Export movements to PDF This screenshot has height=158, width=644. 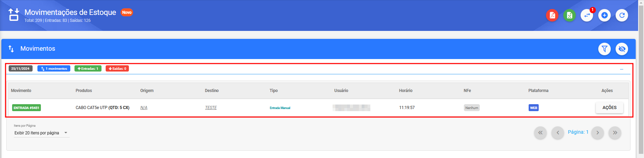(552, 15)
